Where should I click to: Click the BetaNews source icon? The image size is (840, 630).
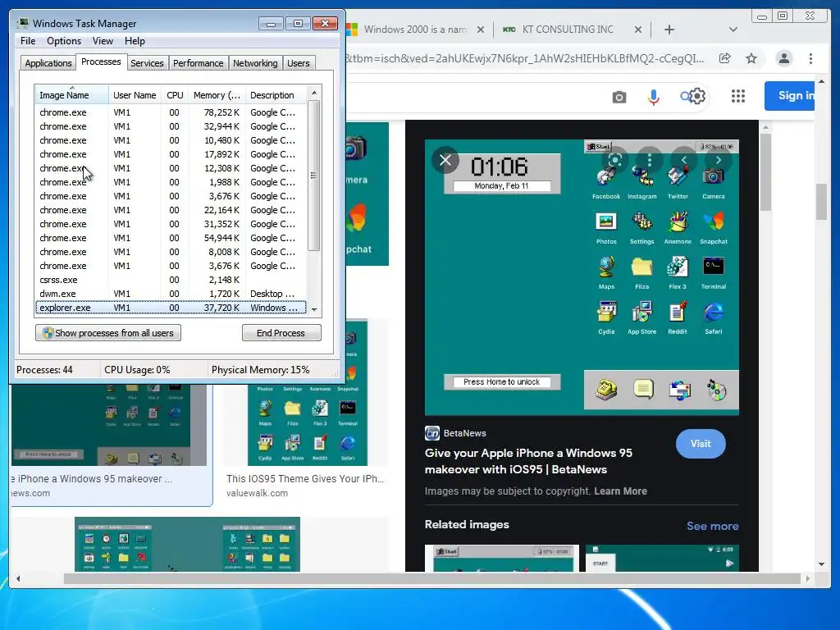click(x=432, y=433)
